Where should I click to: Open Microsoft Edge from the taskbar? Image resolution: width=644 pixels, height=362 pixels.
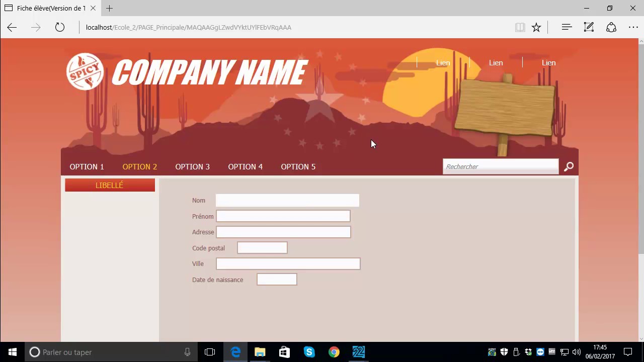235,352
